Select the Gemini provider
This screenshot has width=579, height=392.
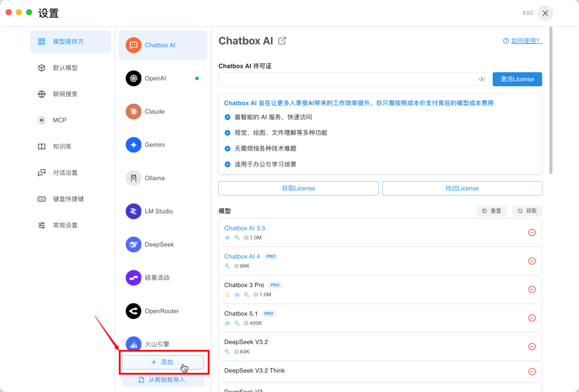(163, 145)
